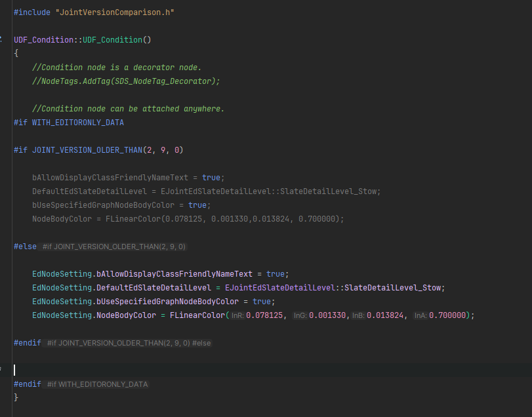
Task: Click the InA parameter hint
Action: pos(420,315)
